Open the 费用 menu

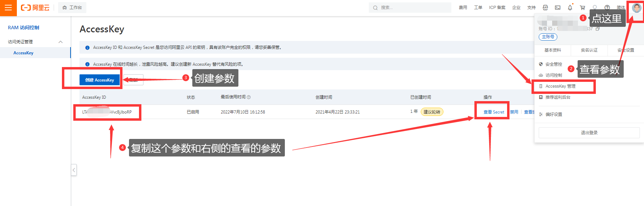463,8
